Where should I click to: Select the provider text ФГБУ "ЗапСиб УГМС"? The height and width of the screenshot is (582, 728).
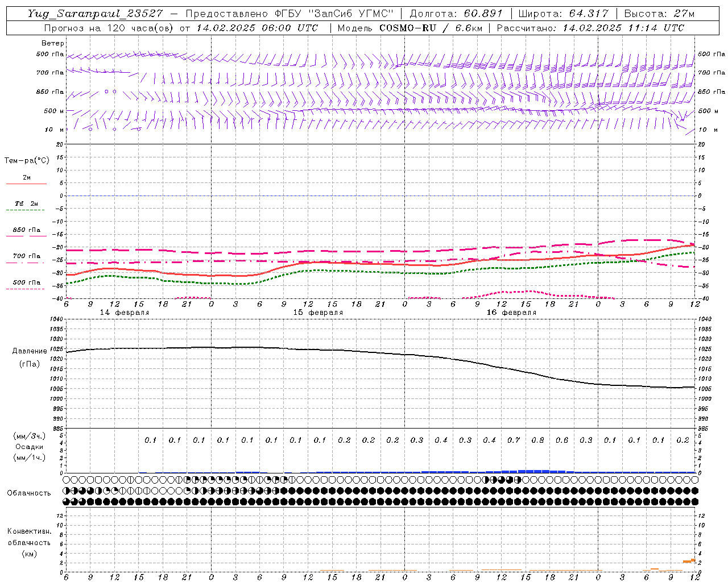334,14
